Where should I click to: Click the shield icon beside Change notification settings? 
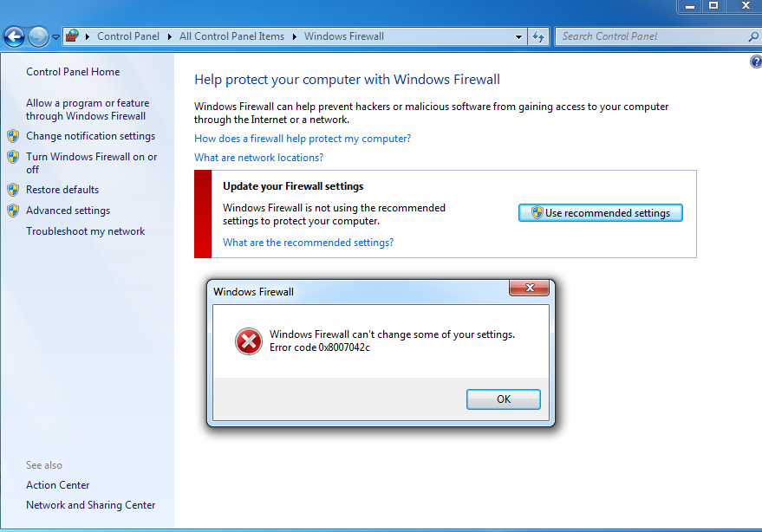[x=13, y=136]
